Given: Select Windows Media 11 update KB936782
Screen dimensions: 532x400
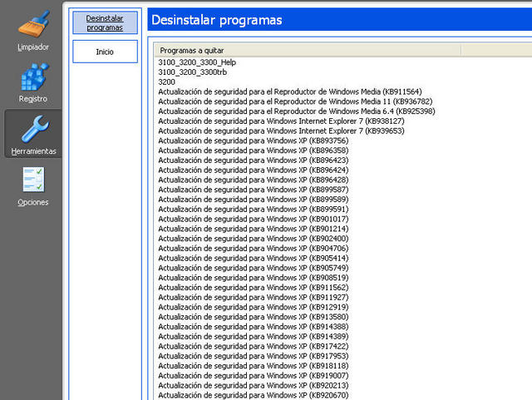Looking at the screenshot, I should click(x=295, y=101).
